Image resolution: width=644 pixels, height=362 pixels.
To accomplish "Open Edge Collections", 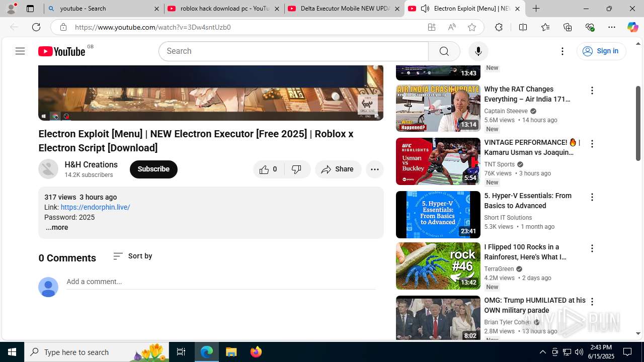I will [x=568, y=27].
